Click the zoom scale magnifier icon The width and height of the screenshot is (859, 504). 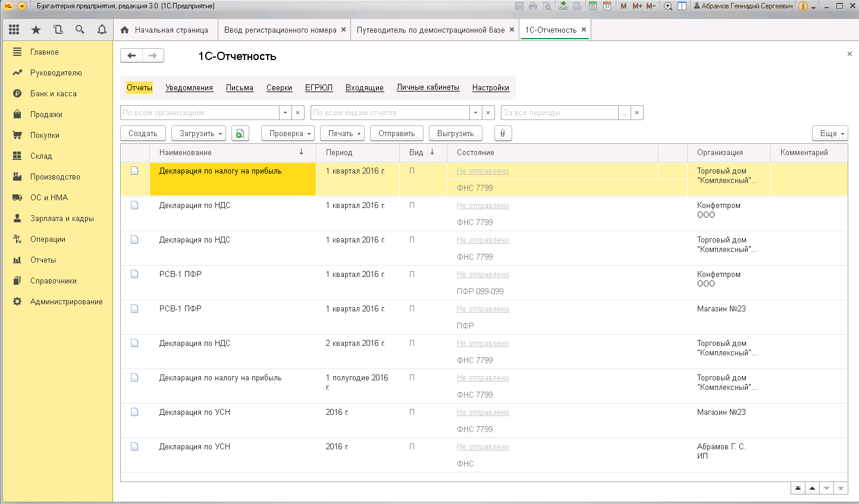coord(668,6)
